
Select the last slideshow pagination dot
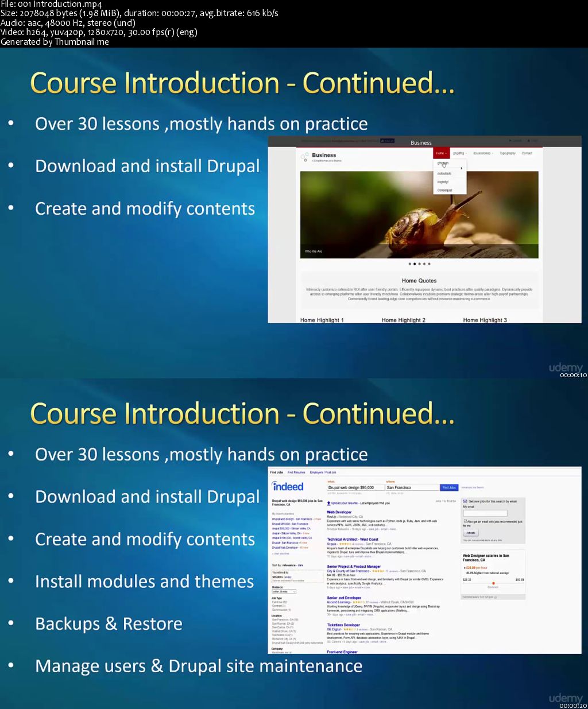pyautogui.click(x=429, y=264)
